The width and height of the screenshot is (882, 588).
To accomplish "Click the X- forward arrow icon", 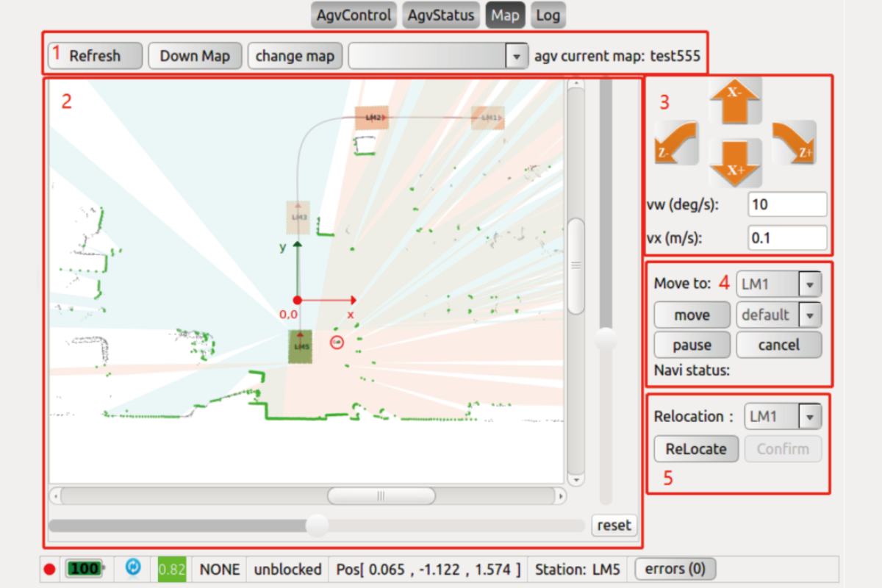I will click(x=734, y=103).
